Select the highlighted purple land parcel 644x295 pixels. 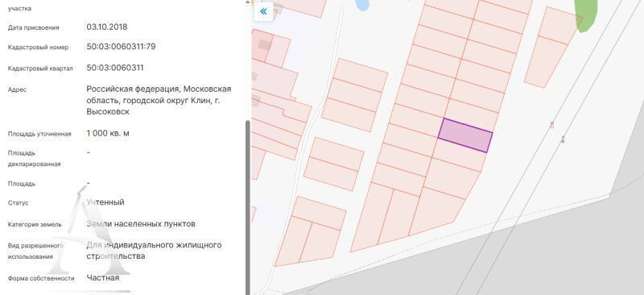tap(465, 135)
